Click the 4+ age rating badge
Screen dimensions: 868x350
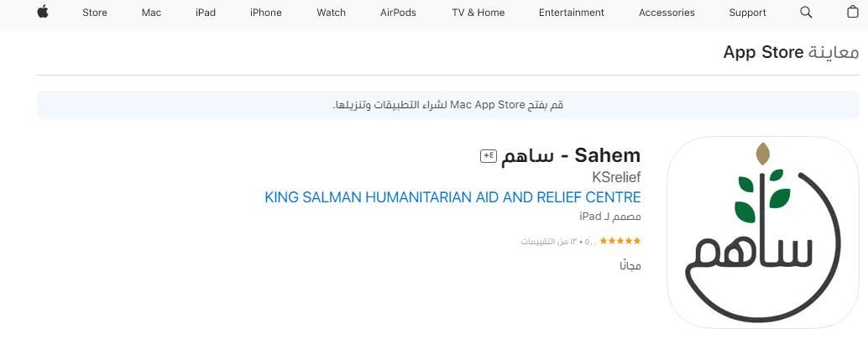[x=488, y=155]
